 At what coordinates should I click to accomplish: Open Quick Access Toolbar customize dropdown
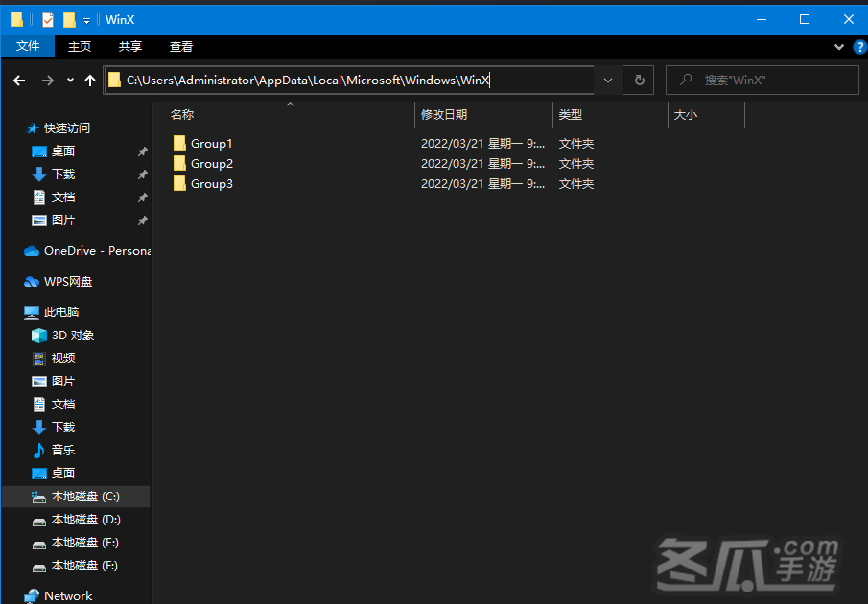pos(87,21)
